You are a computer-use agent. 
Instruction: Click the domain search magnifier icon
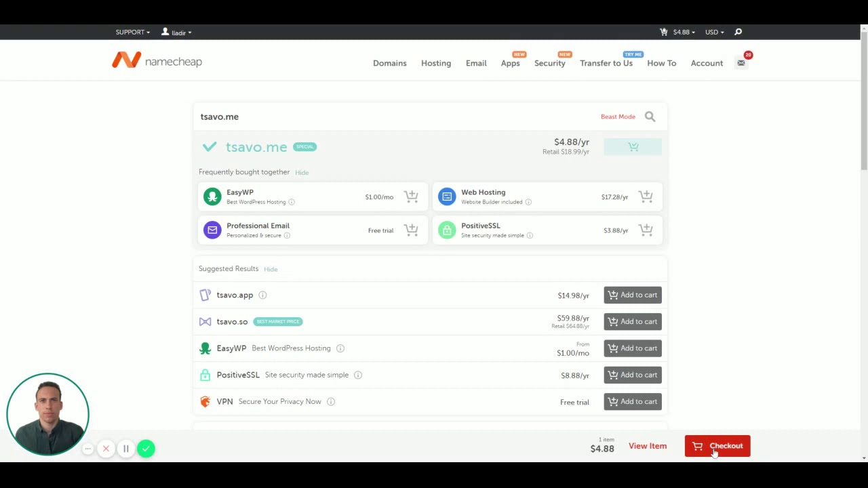coord(650,117)
